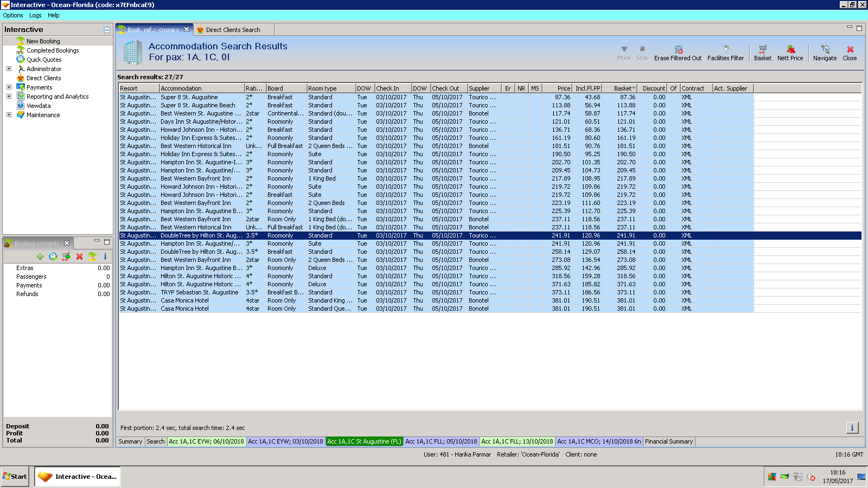Click the clock icon in Booking contents toolbar
This screenshot has height=488, width=868.
click(x=53, y=256)
